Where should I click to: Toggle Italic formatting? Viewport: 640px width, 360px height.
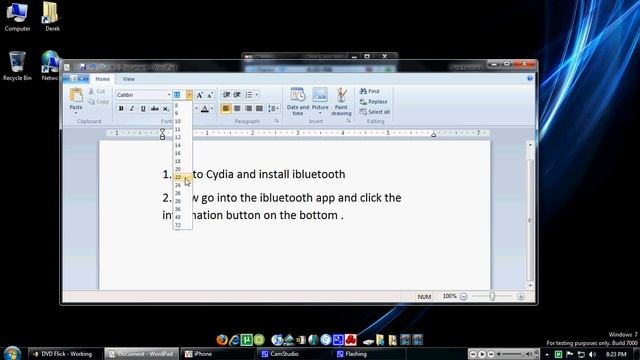point(132,109)
